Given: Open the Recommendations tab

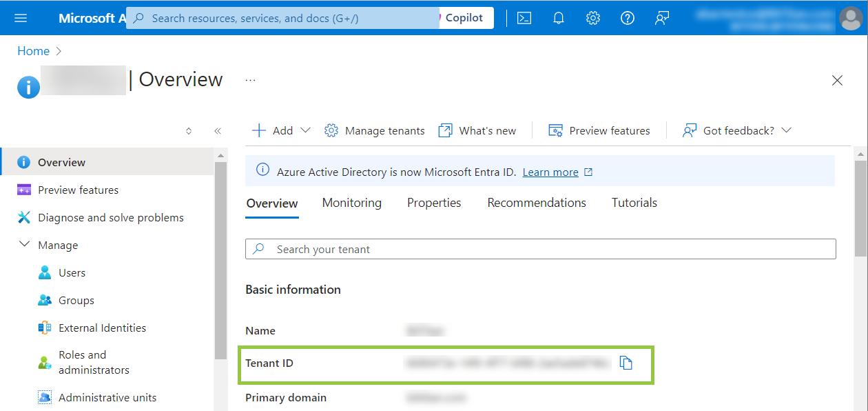Looking at the screenshot, I should [537, 203].
